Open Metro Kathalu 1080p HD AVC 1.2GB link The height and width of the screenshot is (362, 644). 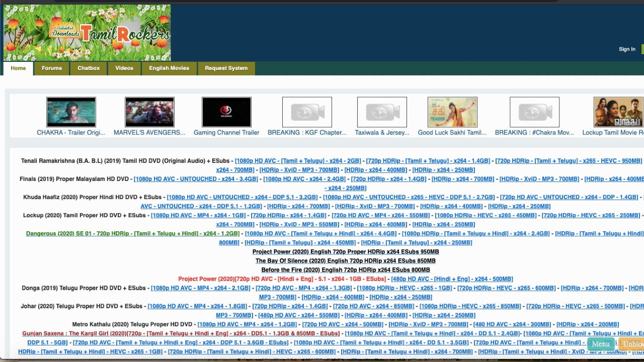coord(247,324)
